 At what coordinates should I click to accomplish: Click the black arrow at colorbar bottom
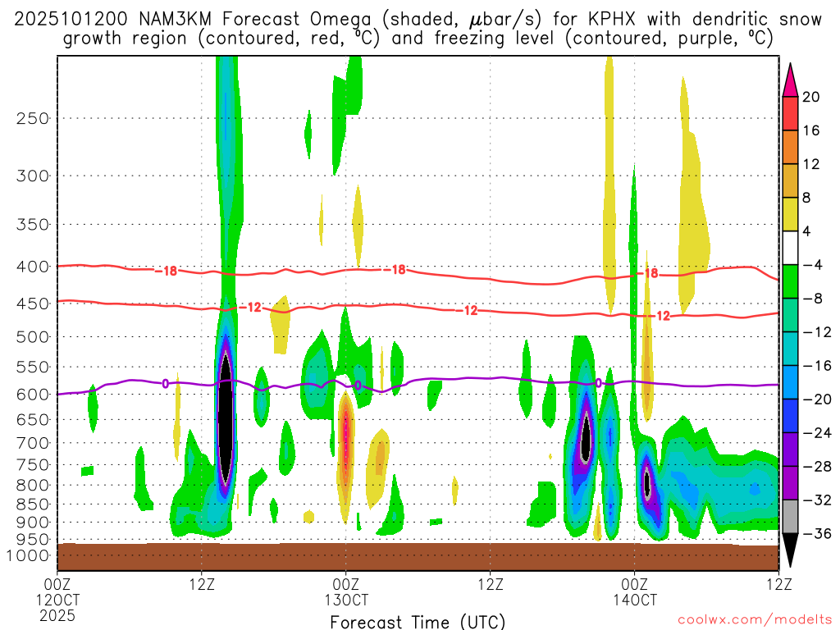790,550
